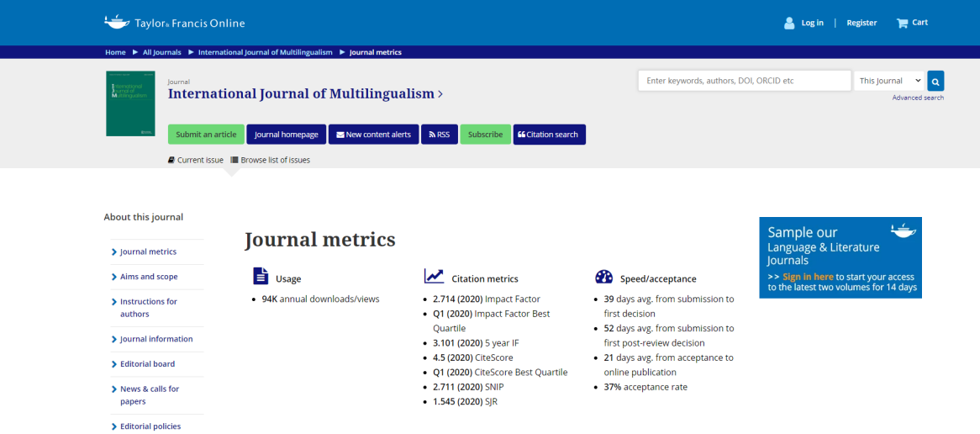Expand Aims and scope in sidebar

[x=149, y=277]
